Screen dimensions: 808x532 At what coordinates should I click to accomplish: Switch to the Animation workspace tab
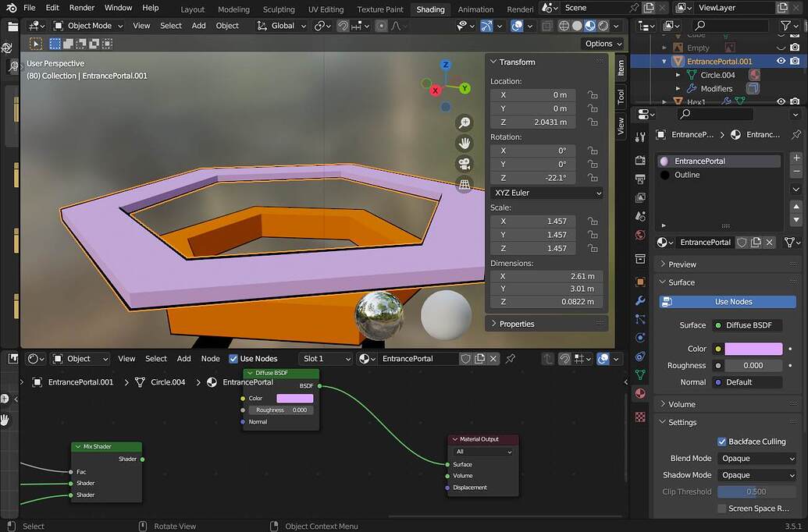[x=475, y=9]
